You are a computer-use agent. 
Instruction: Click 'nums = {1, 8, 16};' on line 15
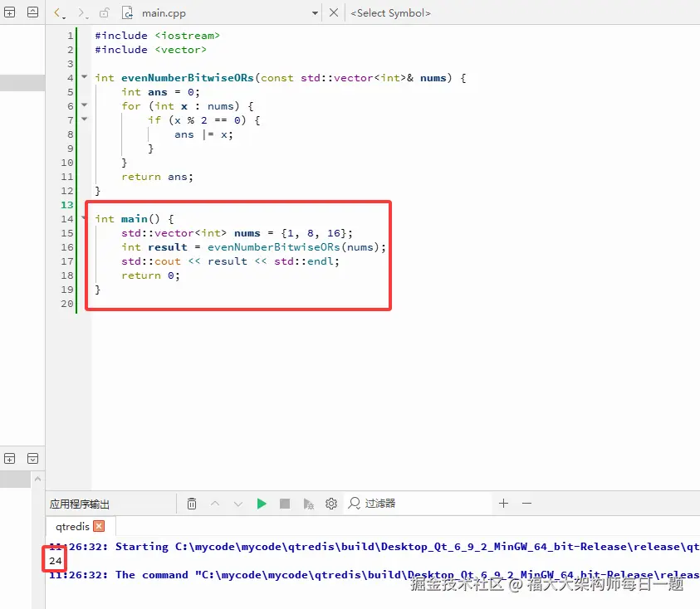tap(293, 233)
